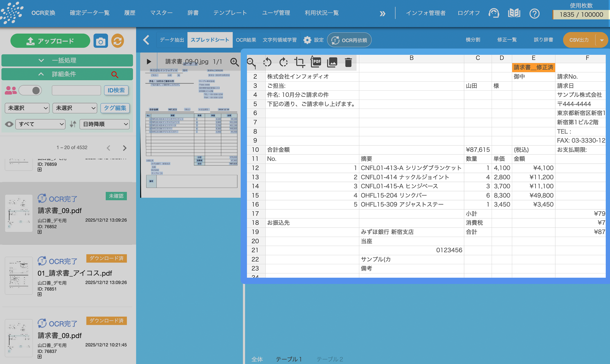Open the 日時降順 sort dropdown
Viewport: 610px width, 364px height.
(105, 124)
